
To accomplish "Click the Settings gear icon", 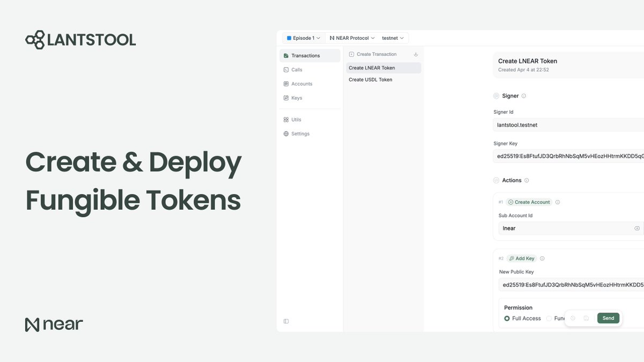I will (286, 134).
